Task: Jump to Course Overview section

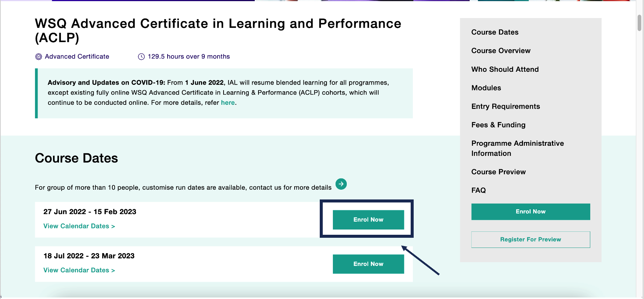Action: point(501,51)
